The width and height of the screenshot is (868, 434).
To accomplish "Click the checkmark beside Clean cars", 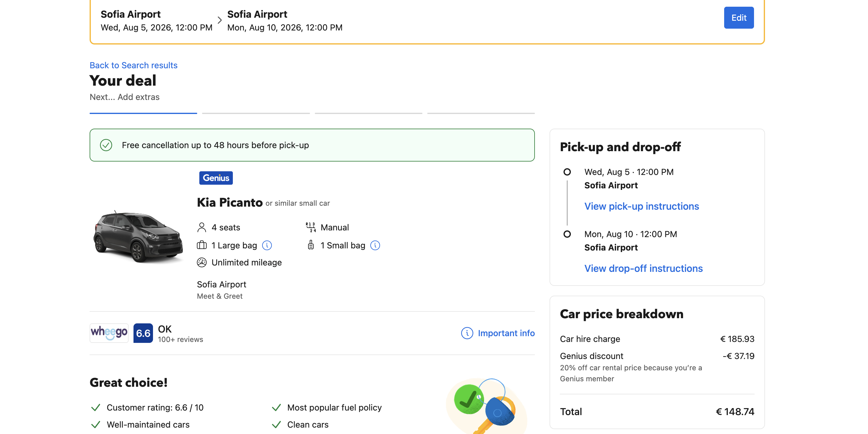I will [x=276, y=425].
